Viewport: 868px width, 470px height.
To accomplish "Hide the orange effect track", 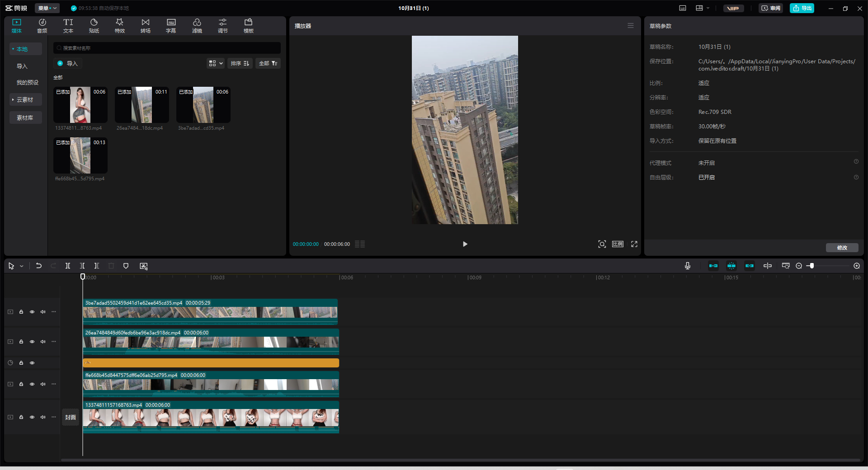I will pyautogui.click(x=32, y=363).
